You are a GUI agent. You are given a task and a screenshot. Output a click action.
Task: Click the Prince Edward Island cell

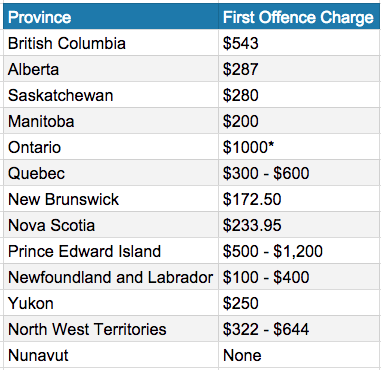(111, 251)
